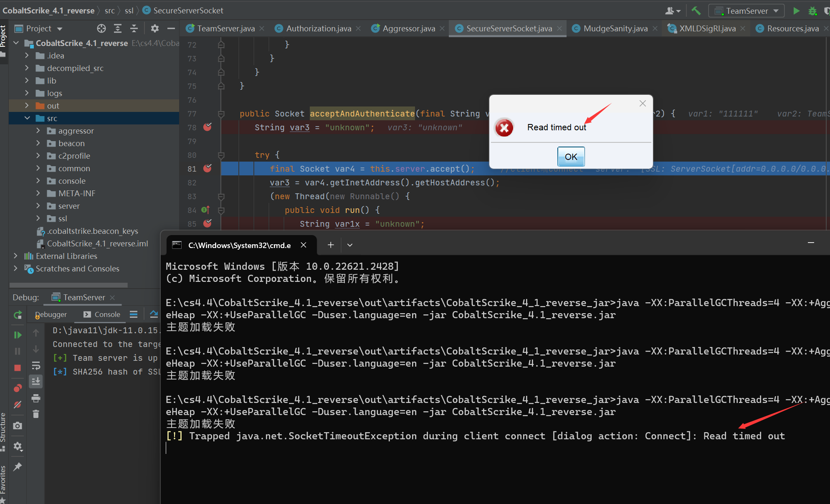Click the show execution point icon
Screen dimensions: 830x504
pyautogui.click(x=154, y=314)
